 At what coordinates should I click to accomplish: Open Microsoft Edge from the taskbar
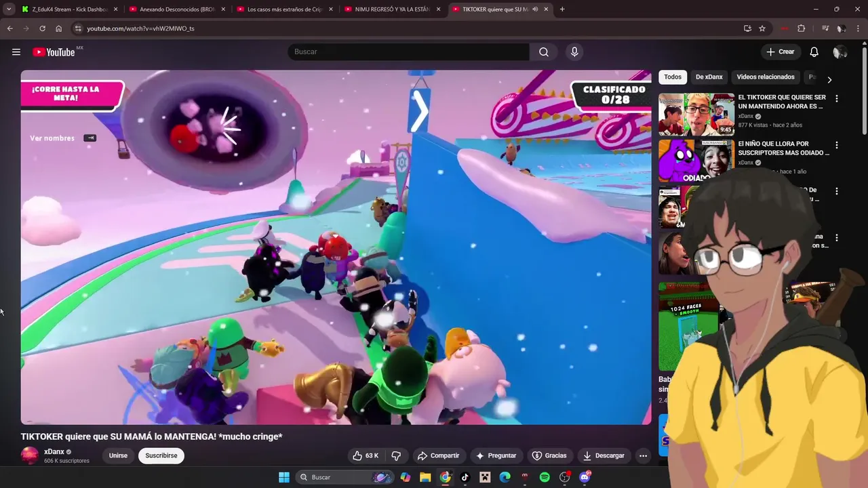505,477
